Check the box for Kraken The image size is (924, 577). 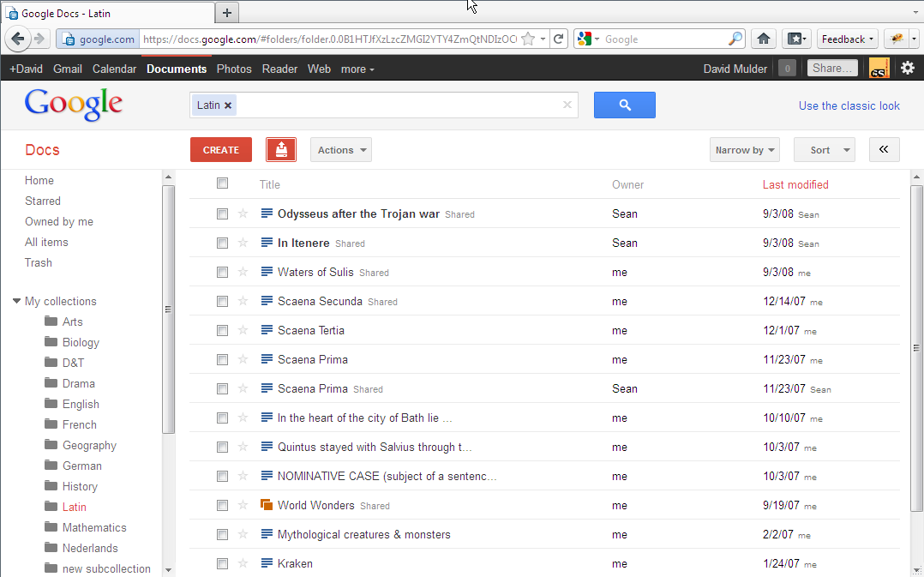click(222, 564)
